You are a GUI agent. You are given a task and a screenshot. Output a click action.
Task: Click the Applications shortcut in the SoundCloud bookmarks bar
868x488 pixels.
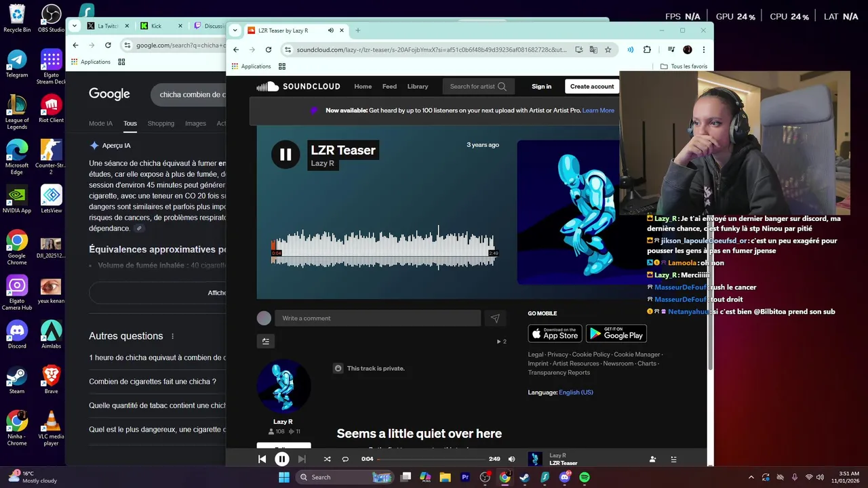click(251, 66)
